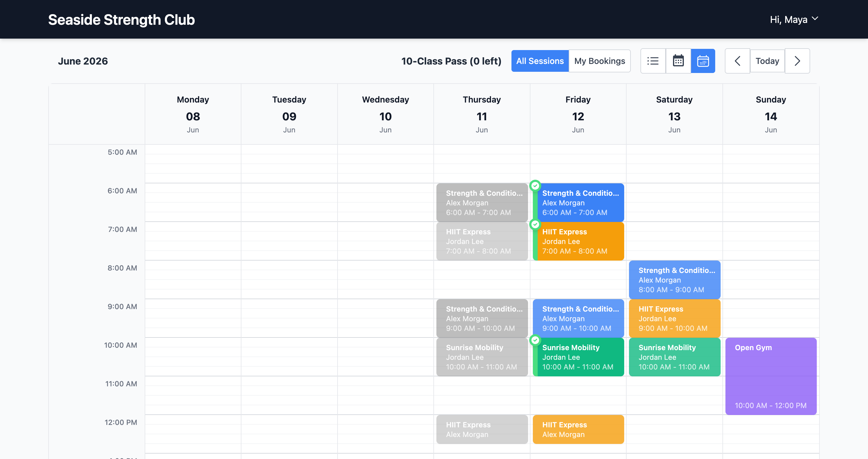Open Friday 9:00 AM Strength & Conditioning session

[578, 318]
